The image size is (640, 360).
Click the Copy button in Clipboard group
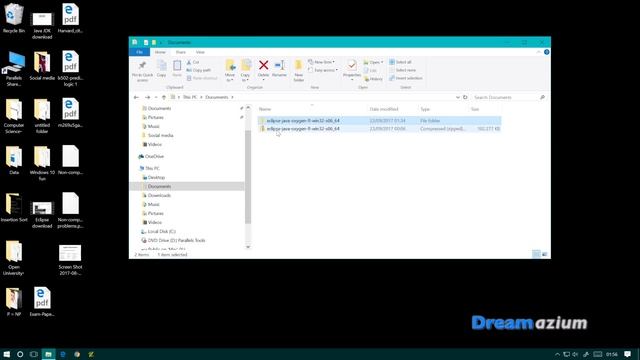pyautogui.click(x=162, y=69)
